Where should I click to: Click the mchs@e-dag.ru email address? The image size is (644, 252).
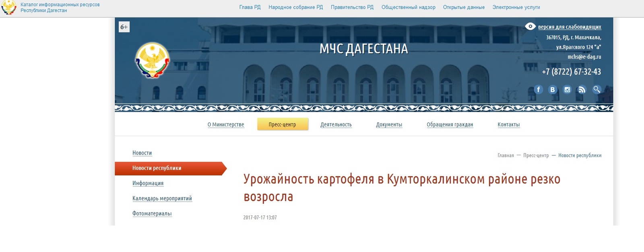point(584,57)
